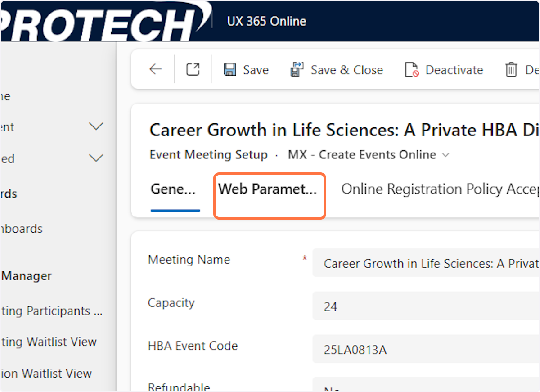Screen dimensions: 540x392
Task: Open the Web Parameters tab
Action: [268, 189]
